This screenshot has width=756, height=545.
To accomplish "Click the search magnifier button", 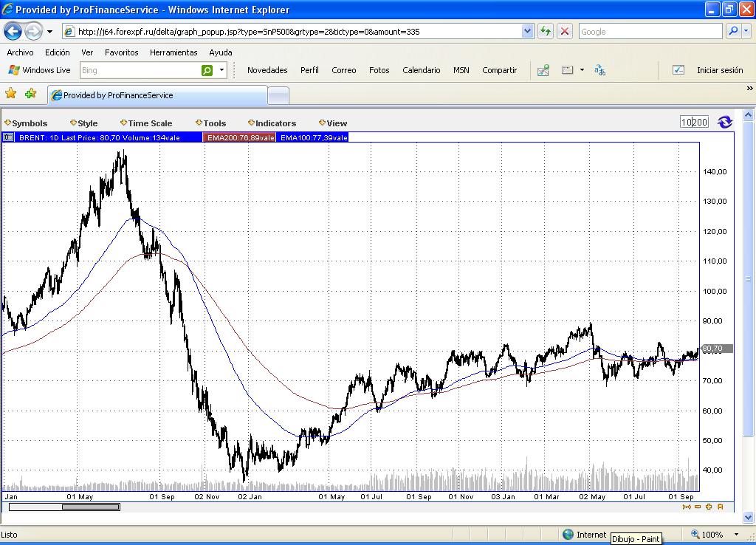I will 733,31.
